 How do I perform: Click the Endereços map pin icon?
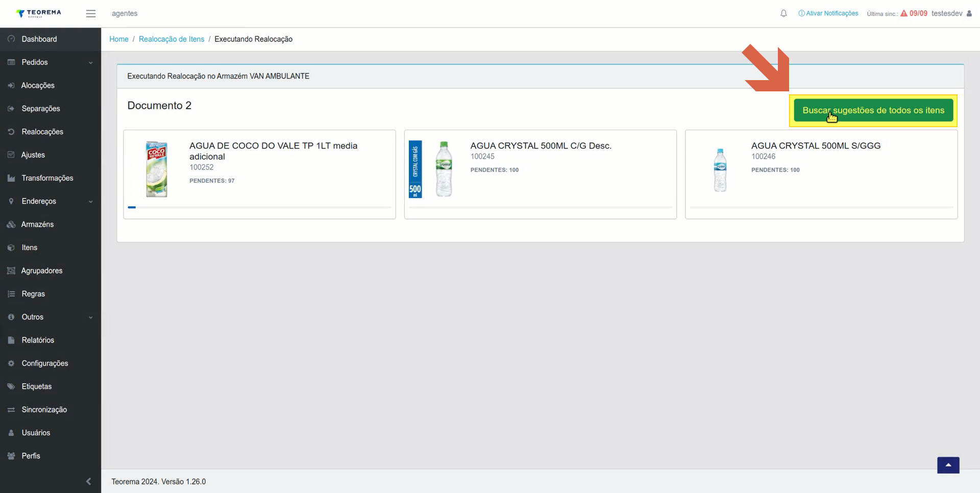(11, 201)
